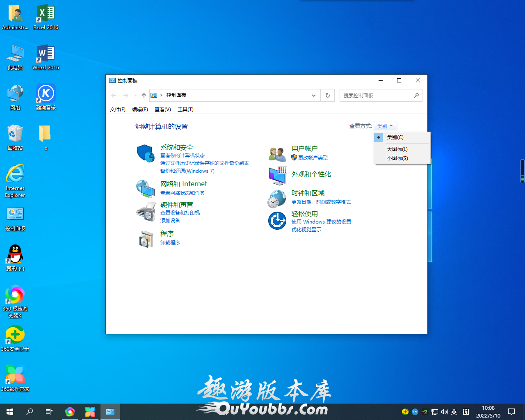The height and width of the screenshot is (420, 525).
Task: Select 360安全卫士 desktop icon
Action: click(x=15, y=338)
